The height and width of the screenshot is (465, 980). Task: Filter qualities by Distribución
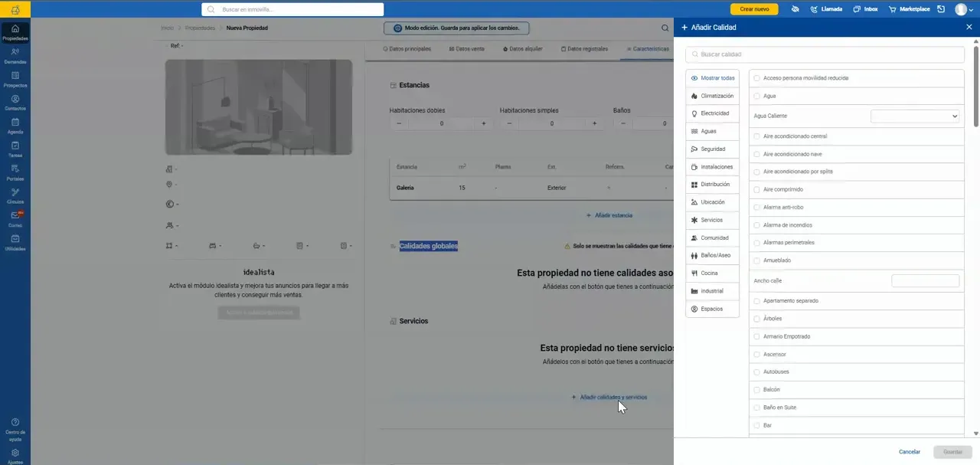point(712,185)
